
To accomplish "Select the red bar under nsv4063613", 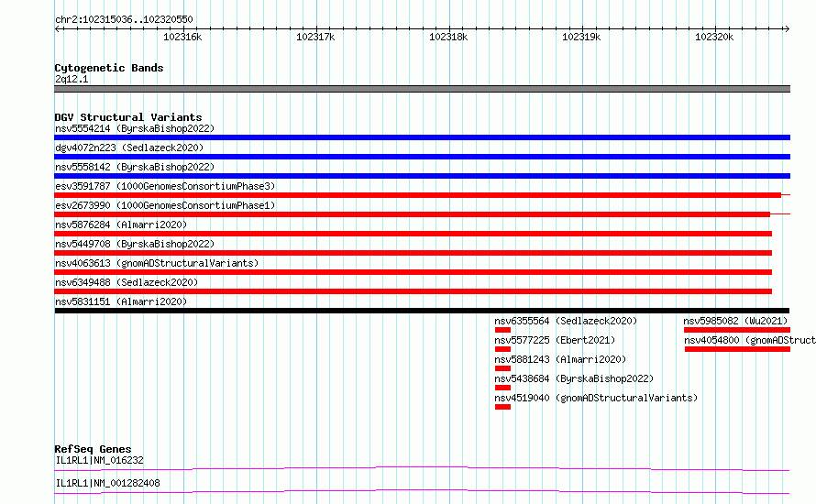I will coord(413,272).
